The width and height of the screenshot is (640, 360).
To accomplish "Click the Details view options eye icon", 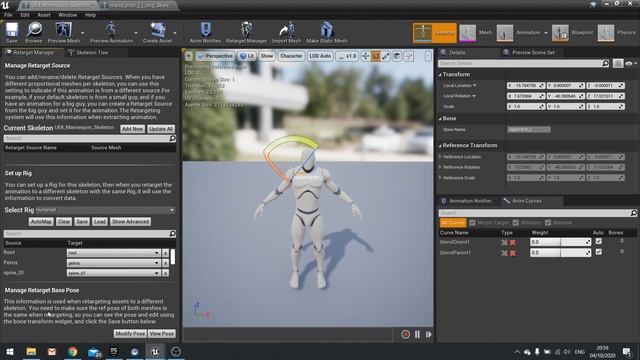I will pos(629,63).
